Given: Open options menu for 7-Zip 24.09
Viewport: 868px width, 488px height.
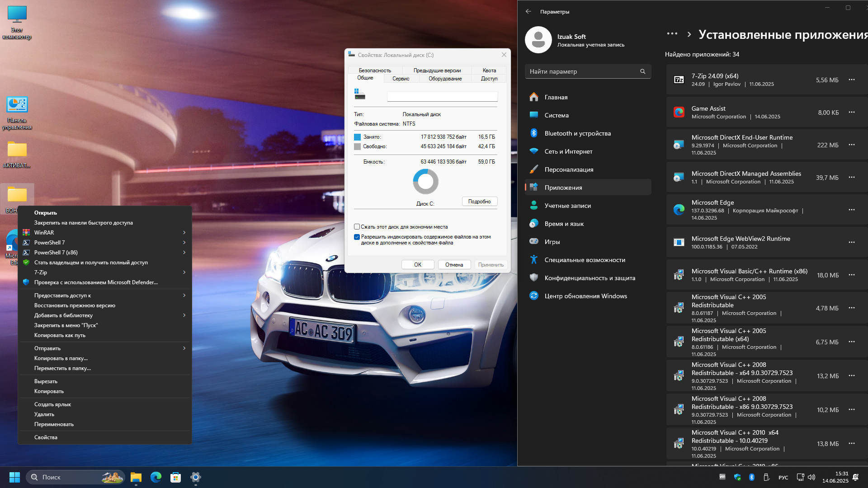Looking at the screenshot, I should 852,80.
